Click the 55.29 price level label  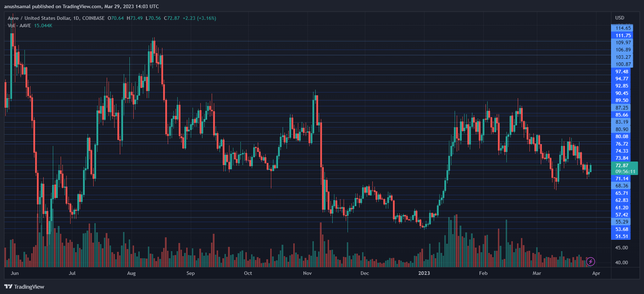click(622, 222)
